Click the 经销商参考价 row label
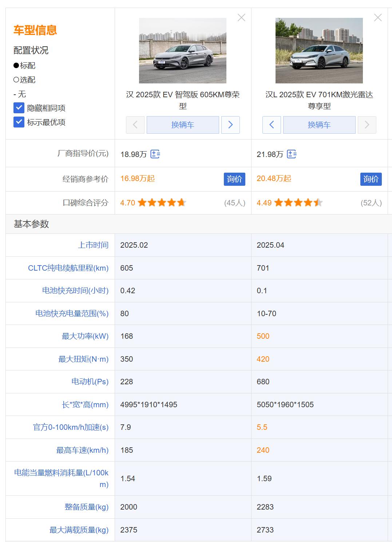This screenshot has width=392, height=542. tap(86, 179)
